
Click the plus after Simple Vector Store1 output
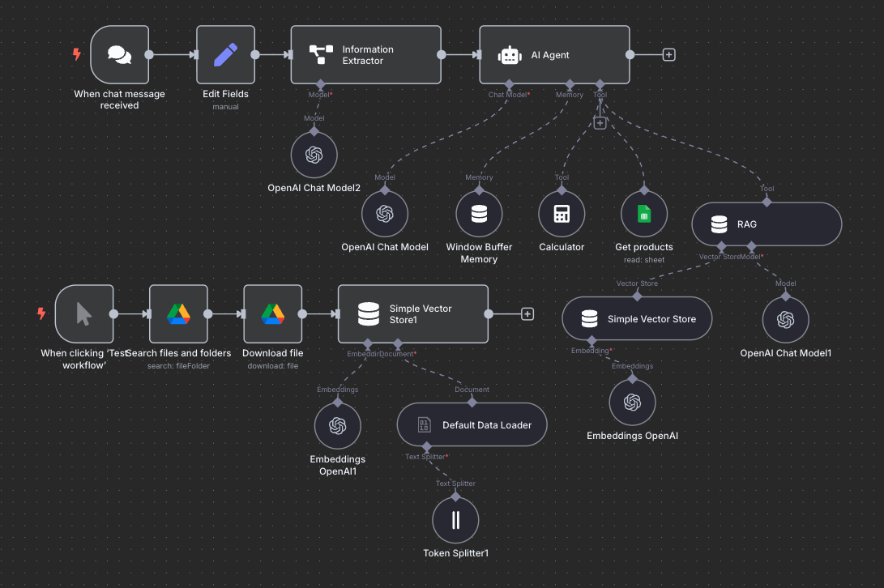[x=527, y=314]
